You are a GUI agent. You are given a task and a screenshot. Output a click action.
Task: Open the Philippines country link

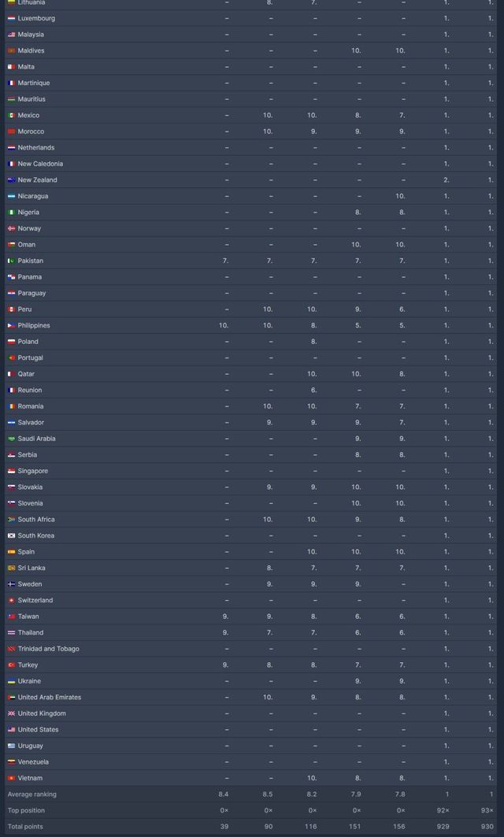34,325
